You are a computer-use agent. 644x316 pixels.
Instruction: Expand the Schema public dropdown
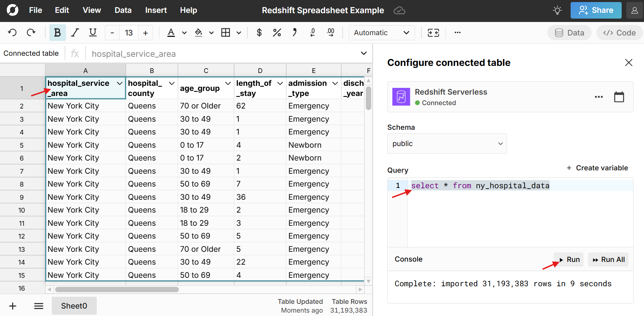(447, 144)
